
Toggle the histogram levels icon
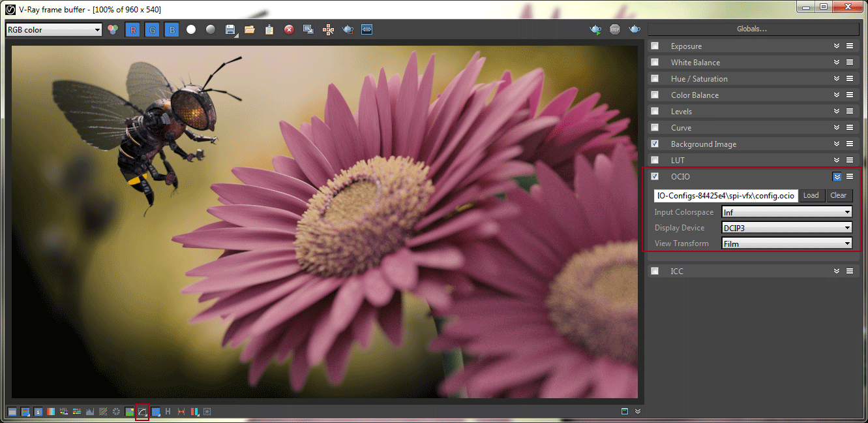[90, 412]
